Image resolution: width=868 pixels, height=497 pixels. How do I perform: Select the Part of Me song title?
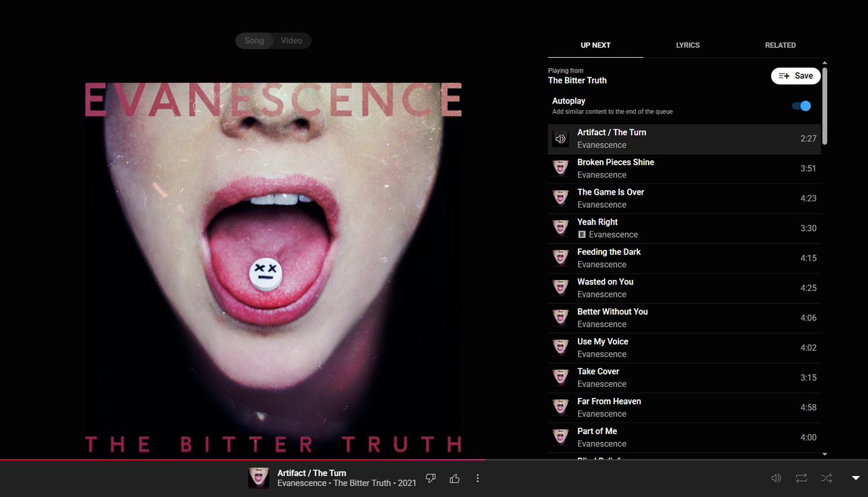tap(597, 431)
